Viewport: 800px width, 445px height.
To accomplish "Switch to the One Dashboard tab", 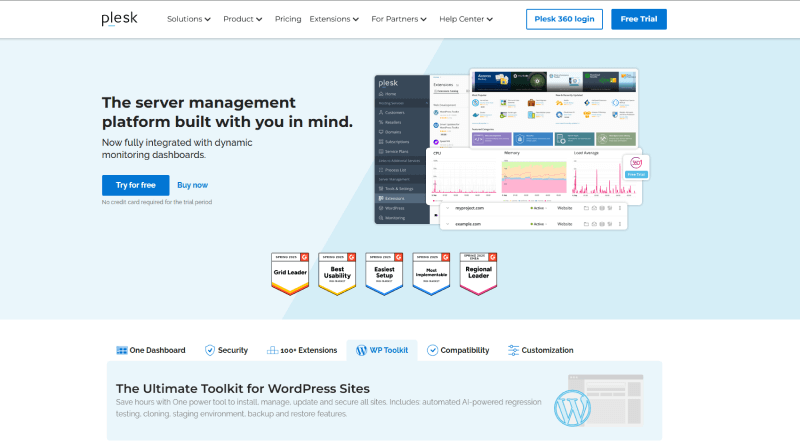I will point(151,350).
